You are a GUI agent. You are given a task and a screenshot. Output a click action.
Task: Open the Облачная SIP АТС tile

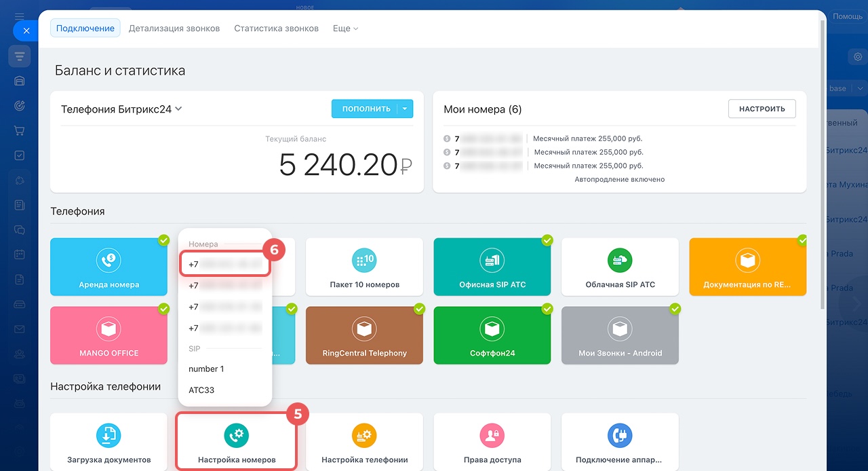(620, 267)
